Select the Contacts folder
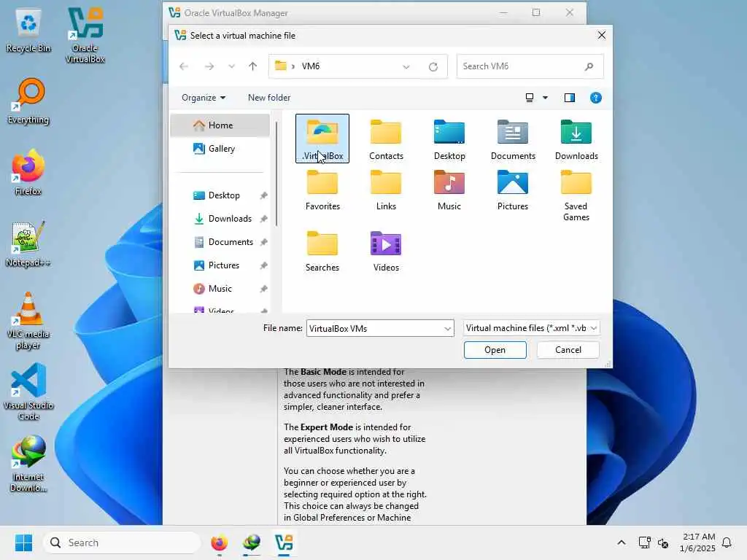 (x=386, y=139)
